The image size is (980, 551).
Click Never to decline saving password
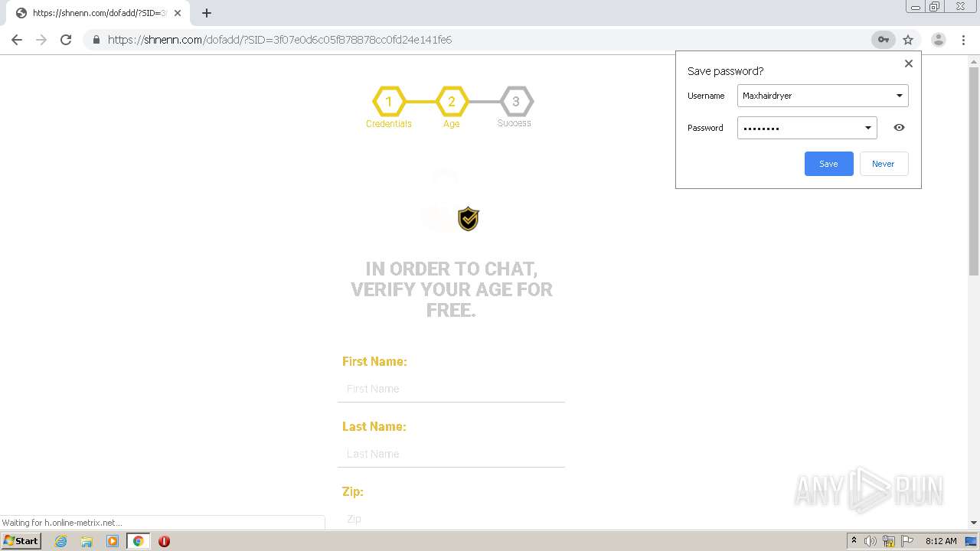pyautogui.click(x=884, y=164)
